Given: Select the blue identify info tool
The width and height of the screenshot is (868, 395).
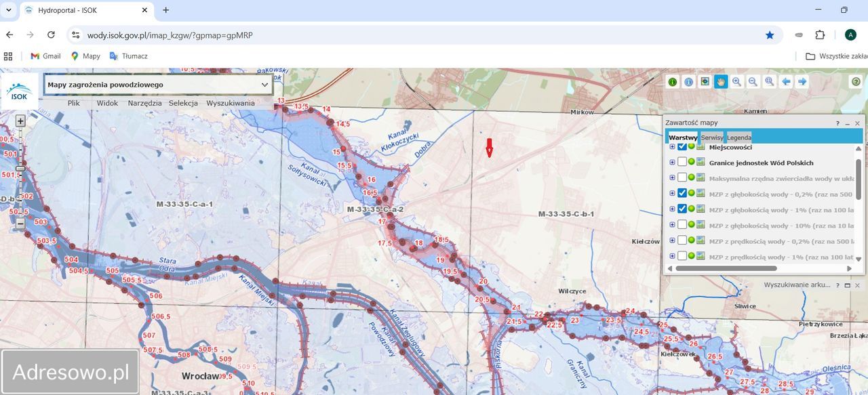Looking at the screenshot, I should 689,82.
